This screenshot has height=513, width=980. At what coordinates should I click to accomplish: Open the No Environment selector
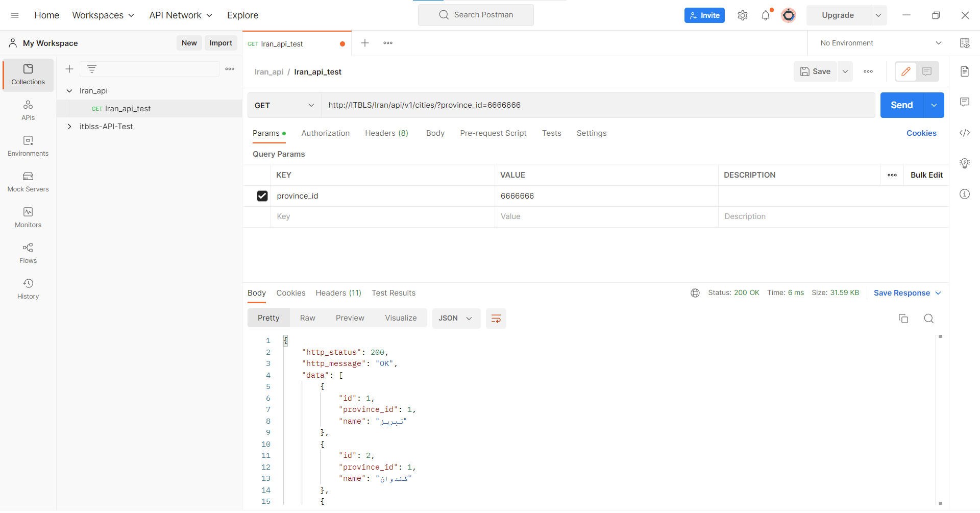[880, 43]
